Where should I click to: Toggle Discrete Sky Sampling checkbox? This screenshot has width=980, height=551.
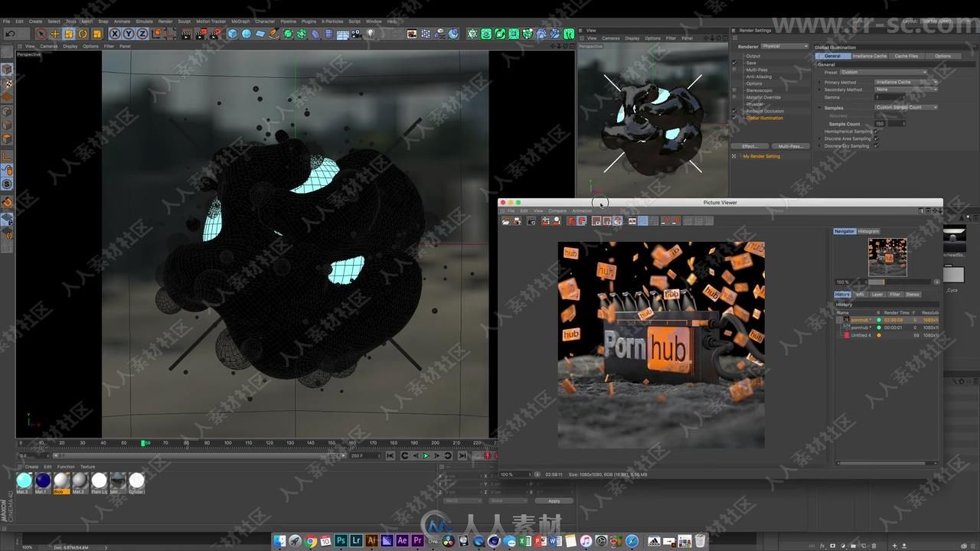[x=877, y=145]
